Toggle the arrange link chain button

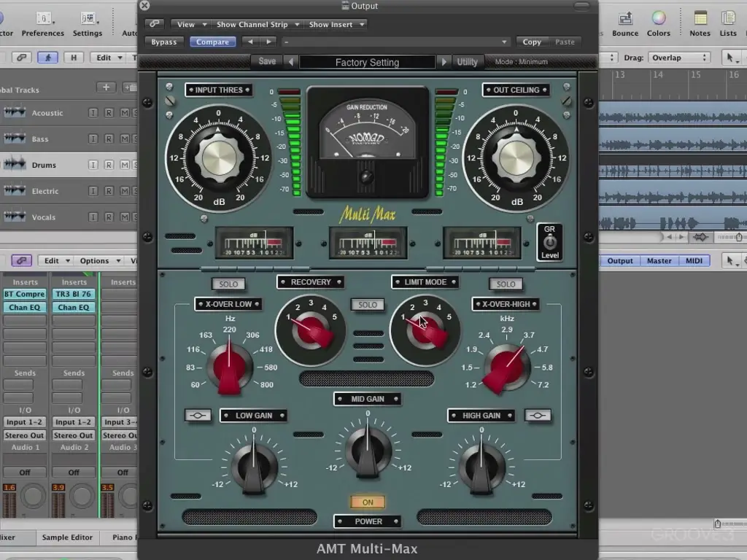click(x=21, y=58)
